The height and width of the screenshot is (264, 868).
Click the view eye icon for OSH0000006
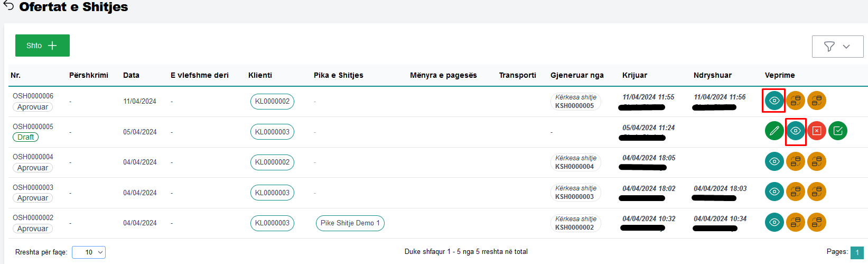[774, 101]
